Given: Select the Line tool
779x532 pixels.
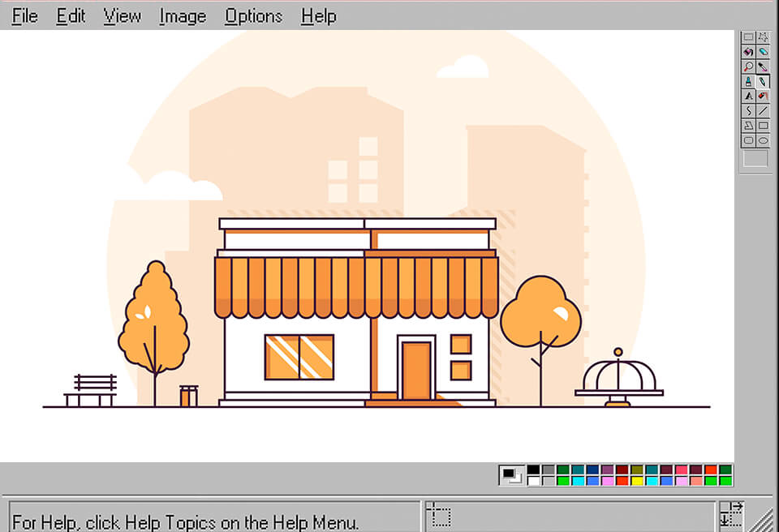Looking at the screenshot, I should pos(763,110).
